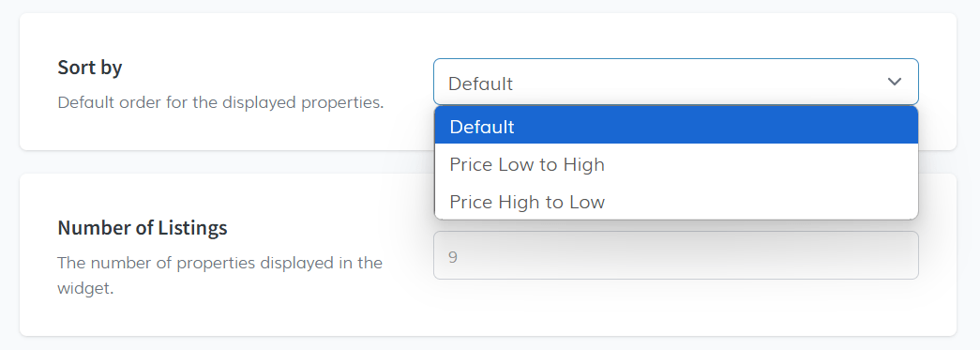980x350 pixels.
Task: Choose Price Low to High option
Action: click(x=676, y=164)
